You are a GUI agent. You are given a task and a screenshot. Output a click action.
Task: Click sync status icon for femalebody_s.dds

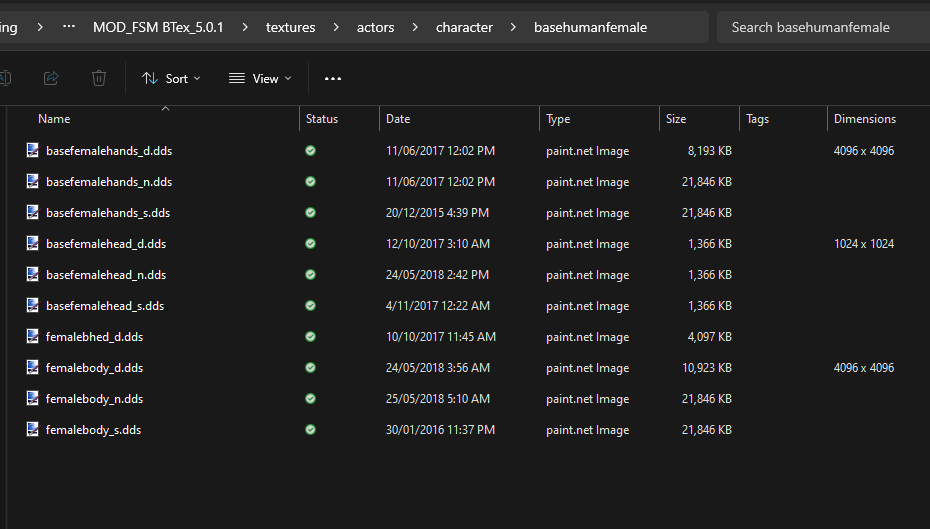(310, 429)
